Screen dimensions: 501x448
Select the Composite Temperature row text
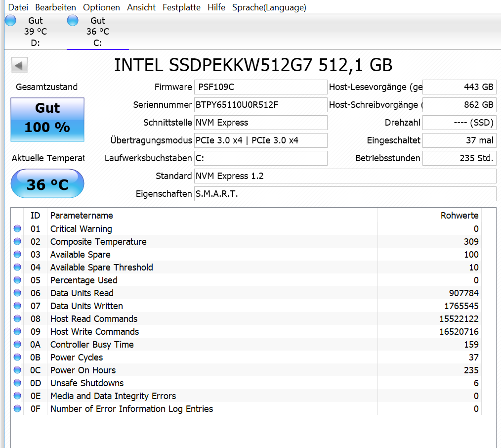tap(98, 242)
